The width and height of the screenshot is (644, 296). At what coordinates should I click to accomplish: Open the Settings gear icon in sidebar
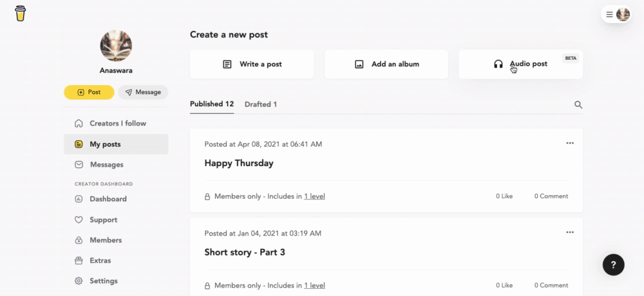point(79,281)
